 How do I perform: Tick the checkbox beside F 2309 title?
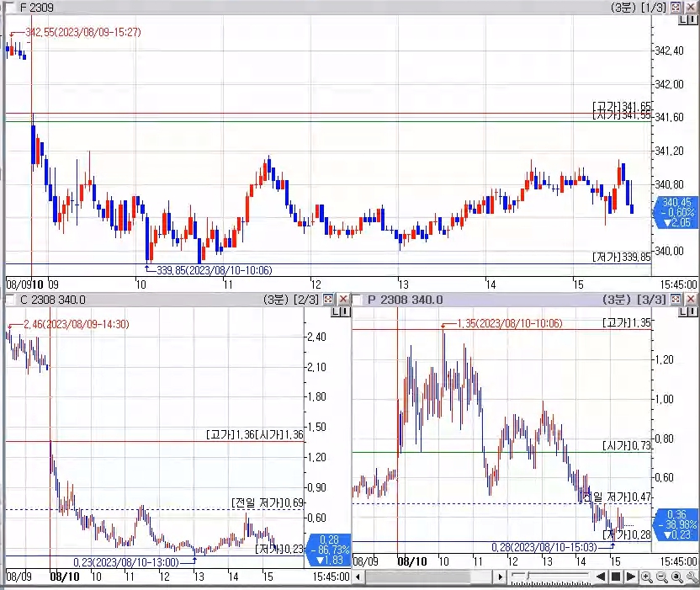tap(9, 7)
